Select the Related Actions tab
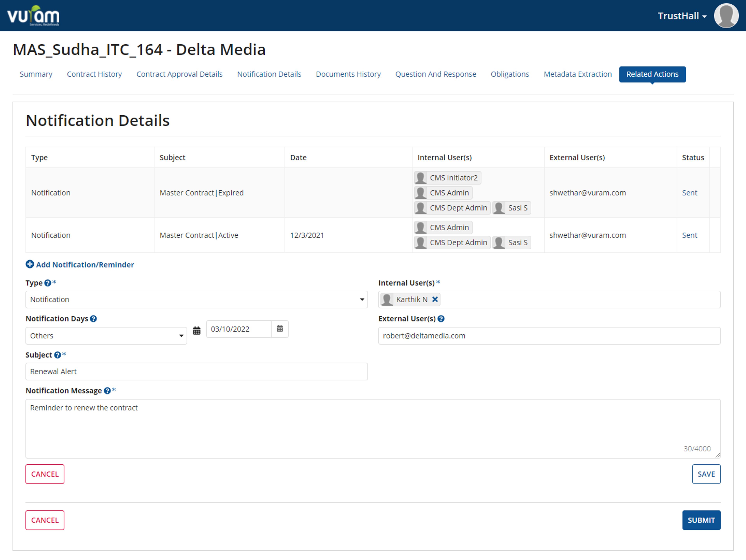The image size is (746, 560). coord(652,74)
